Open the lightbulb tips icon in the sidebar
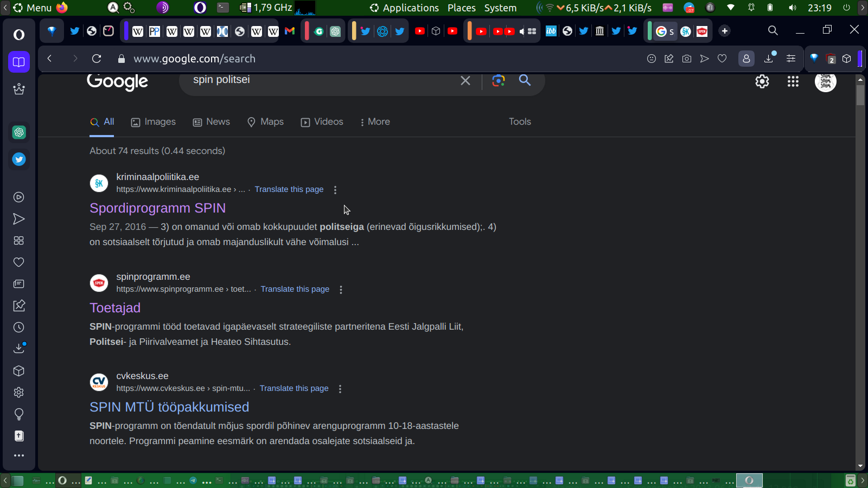 19,414
